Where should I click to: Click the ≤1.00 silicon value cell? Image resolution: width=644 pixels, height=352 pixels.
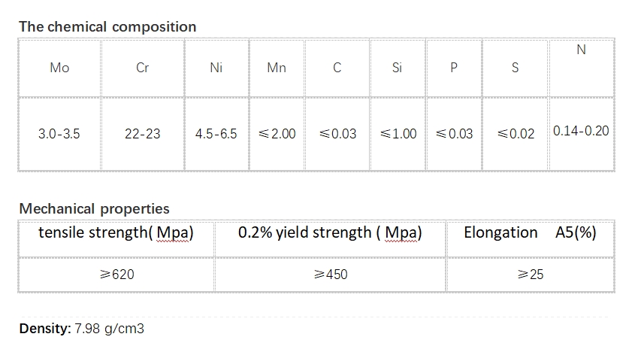tap(398, 134)
